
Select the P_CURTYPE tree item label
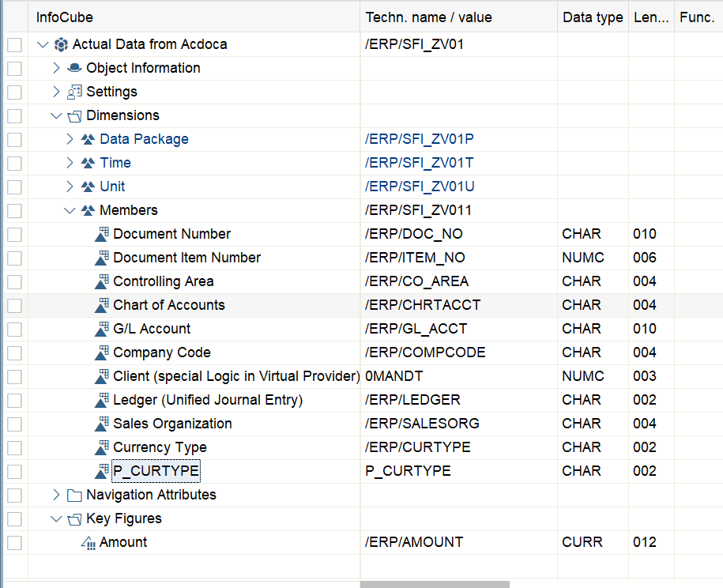[x=156, y=471]
